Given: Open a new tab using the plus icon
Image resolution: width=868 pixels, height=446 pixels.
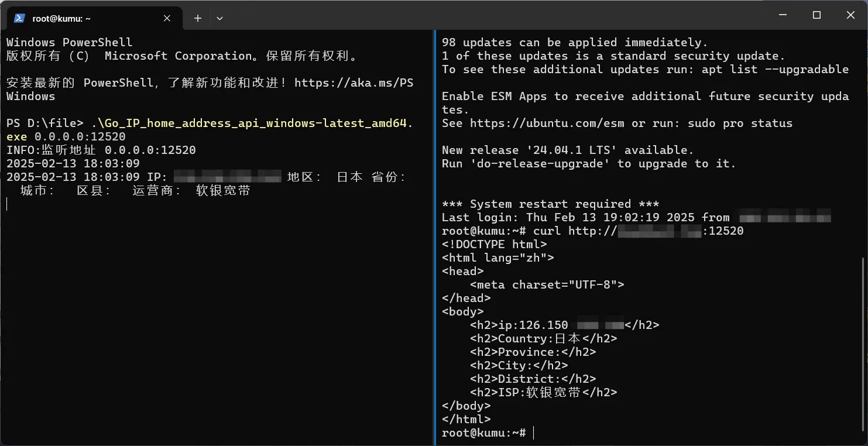Looking at the screenshot, I should click(x=197, y=18).
